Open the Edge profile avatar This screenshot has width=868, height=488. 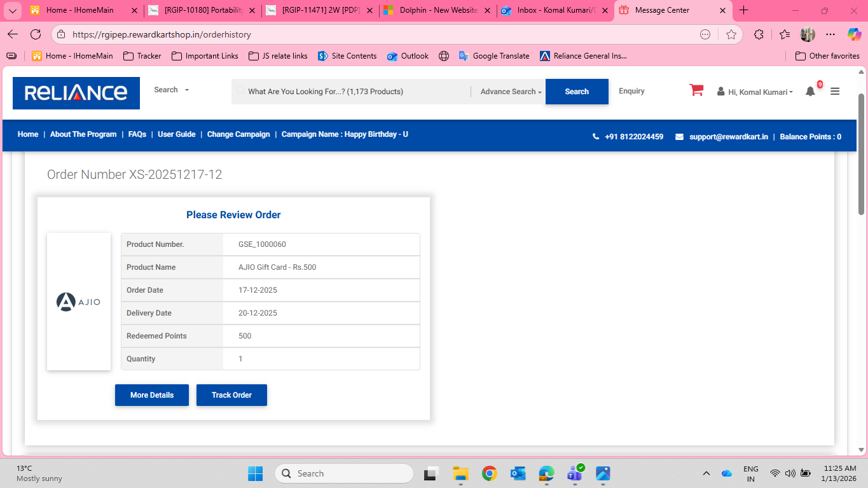coord(808,34)
